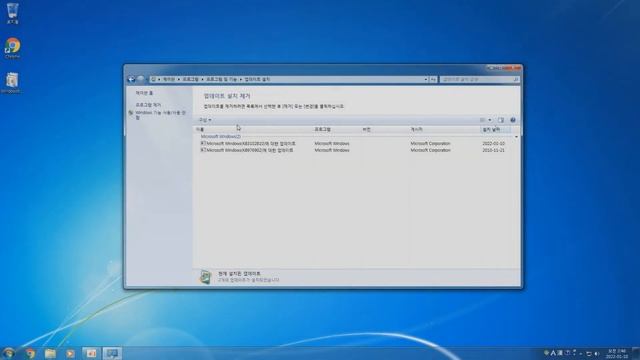Click the 제어판 breadcrumb in the address bar
The height and width of the screenshot is (360, 640).
click(x=169, y=79)
